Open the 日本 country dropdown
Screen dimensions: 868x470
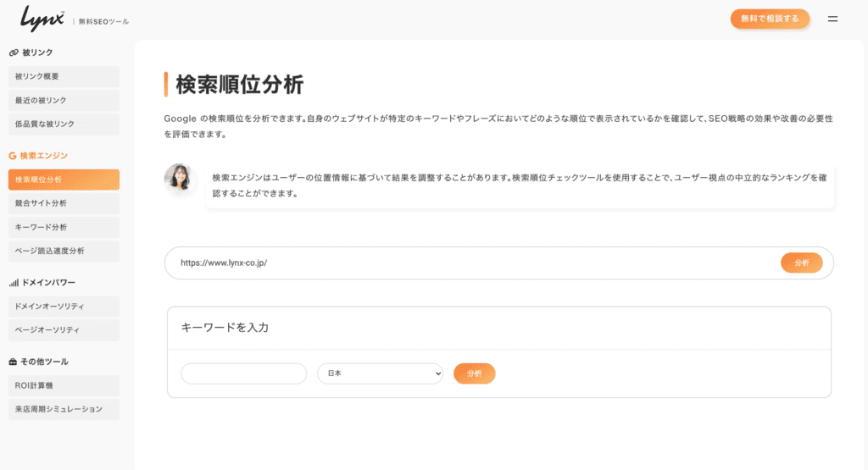click(x=380, y=373)
